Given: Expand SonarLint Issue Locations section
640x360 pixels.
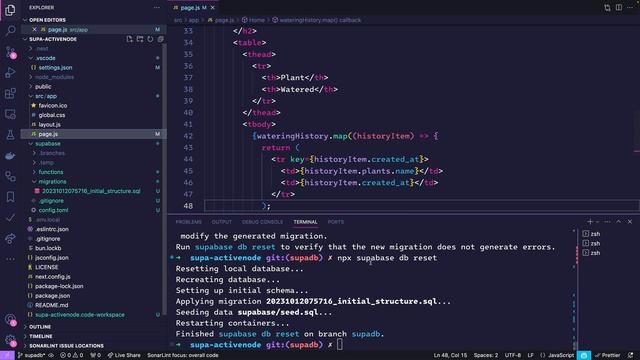Looking at the screenshot, I should tap(66, 346).
